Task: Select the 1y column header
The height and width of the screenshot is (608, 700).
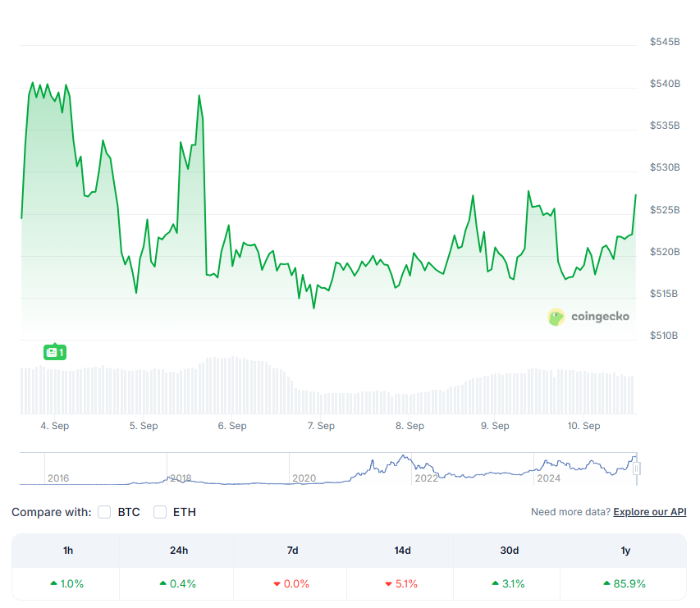Action: pyautogui.click(x=625, y=551)
